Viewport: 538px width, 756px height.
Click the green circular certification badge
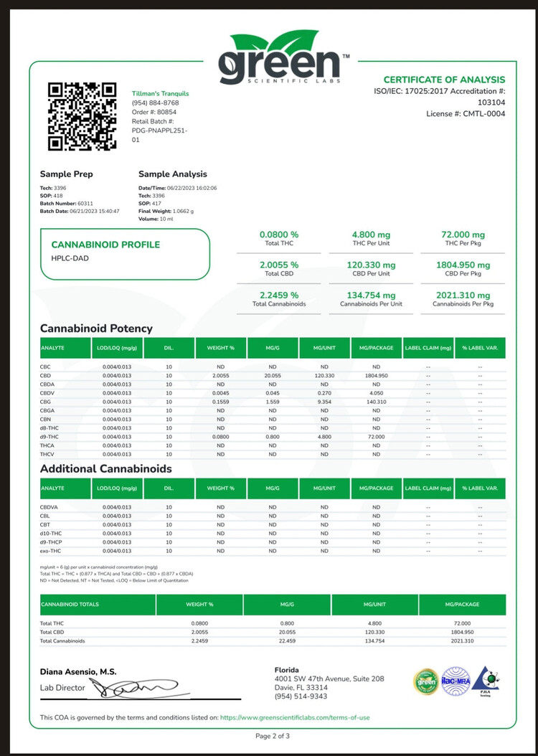[425, 681]
